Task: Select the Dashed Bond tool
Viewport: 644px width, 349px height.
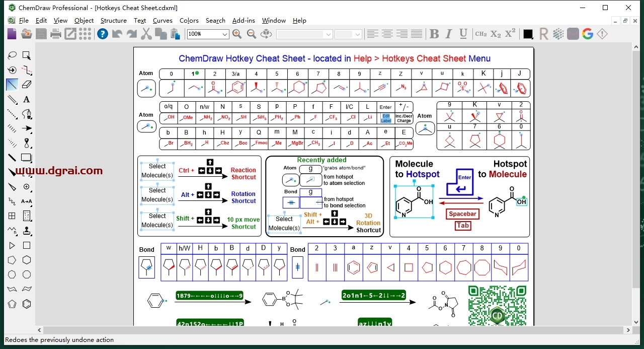Action: click(12, 114)
